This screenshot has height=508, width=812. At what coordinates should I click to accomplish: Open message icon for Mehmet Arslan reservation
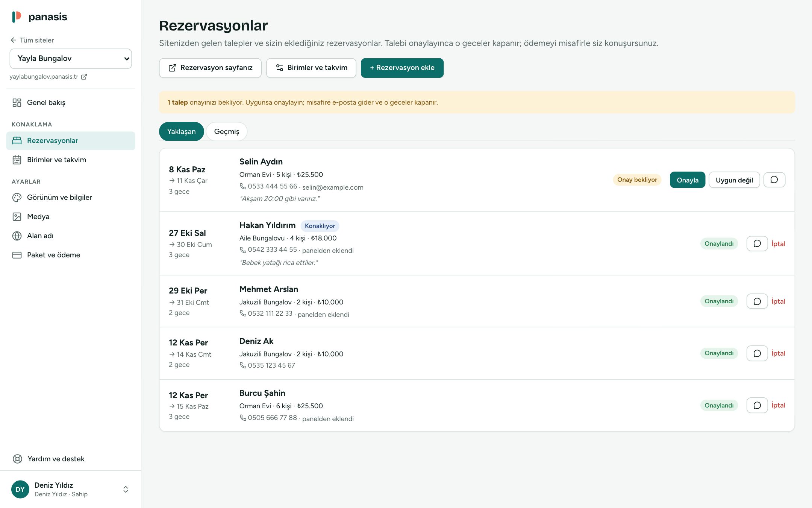pos(757,301)
